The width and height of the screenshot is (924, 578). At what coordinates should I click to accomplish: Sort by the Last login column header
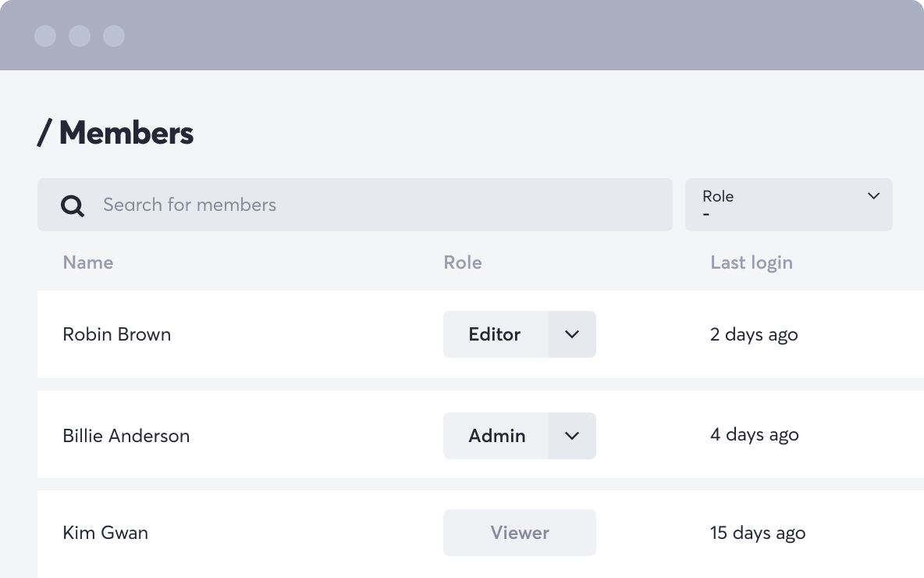[752, 263]
